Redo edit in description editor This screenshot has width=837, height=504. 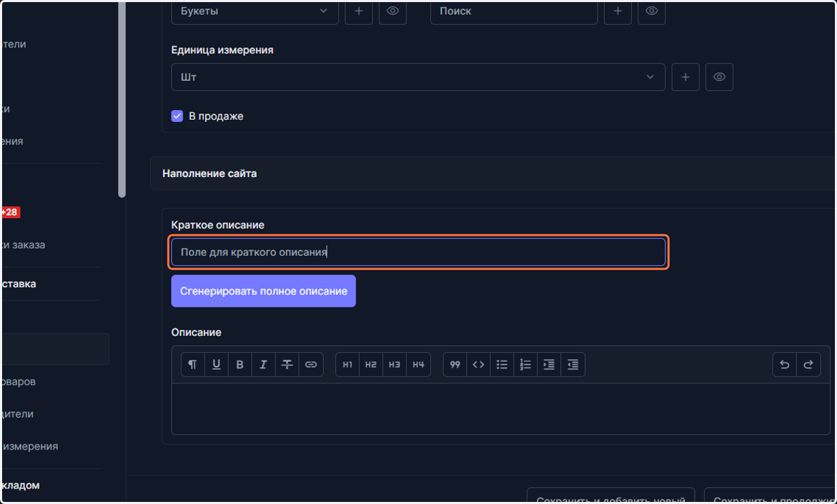click(808, 365)
